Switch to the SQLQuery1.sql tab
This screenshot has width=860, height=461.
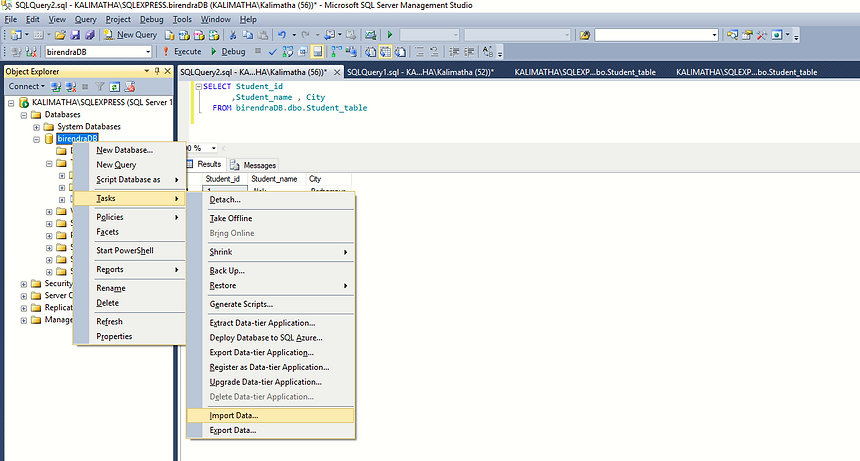(x=420, y=72)
